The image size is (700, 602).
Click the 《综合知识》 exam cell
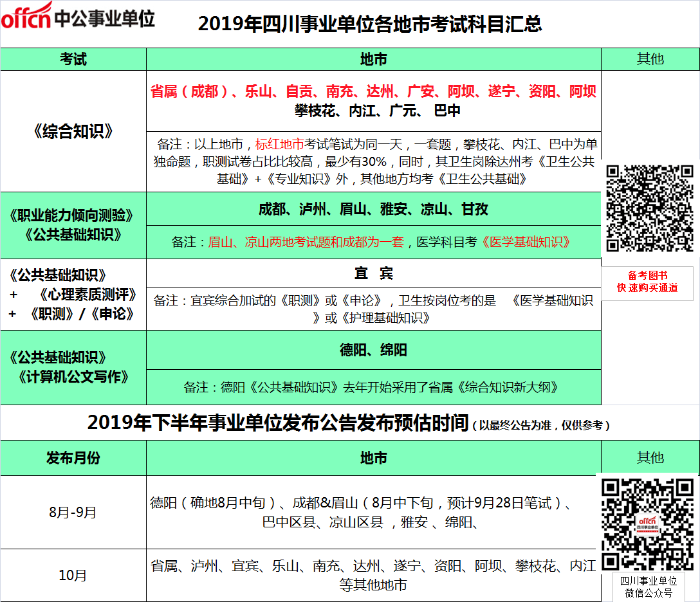(x=73, y=132)
